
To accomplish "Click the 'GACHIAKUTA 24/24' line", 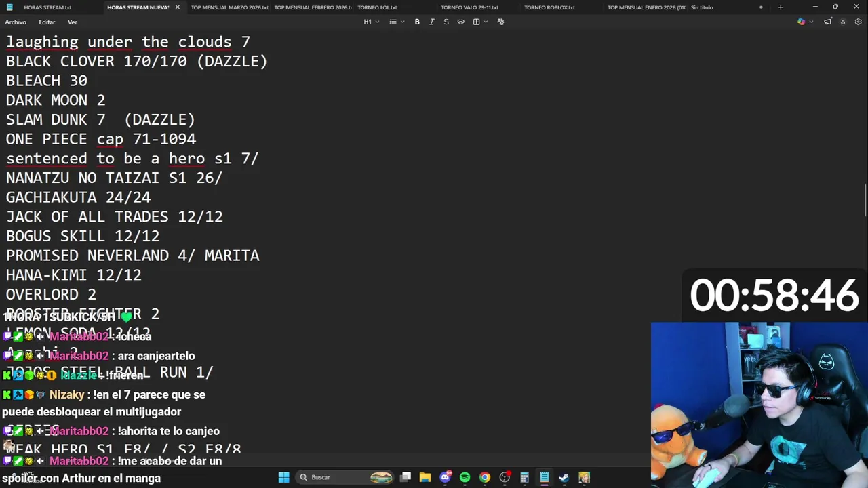I will [x=79, y=197].
